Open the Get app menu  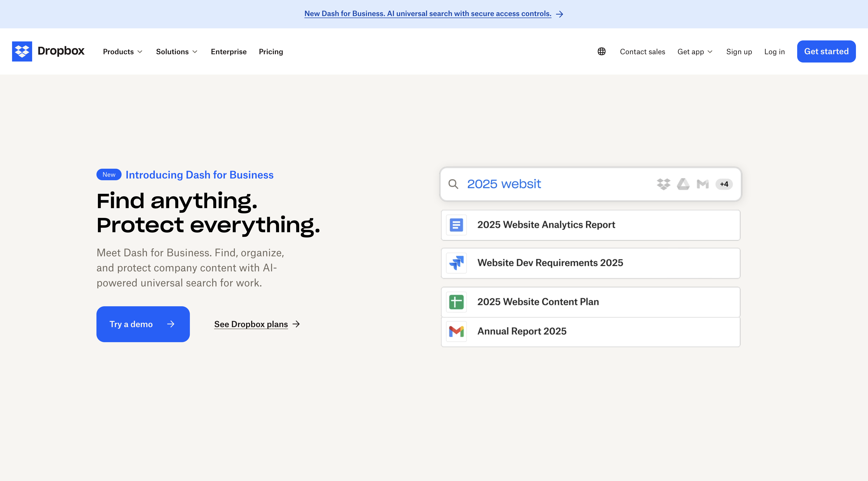695,51
